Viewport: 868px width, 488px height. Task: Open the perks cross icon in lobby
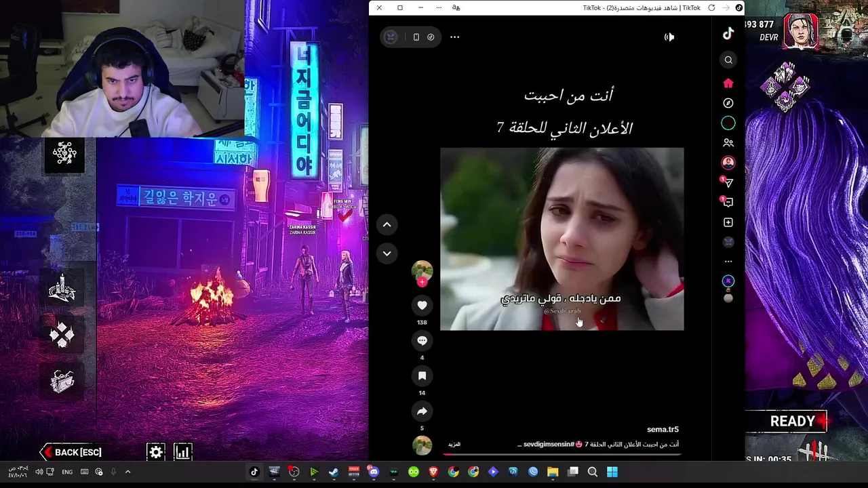click(62, 335)
